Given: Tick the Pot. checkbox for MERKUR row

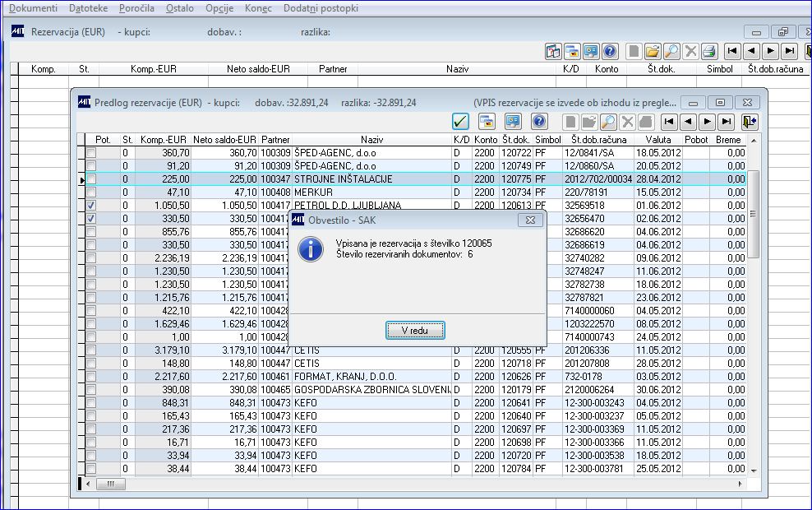Looking at the screenshot, I should tap(91, 192).
